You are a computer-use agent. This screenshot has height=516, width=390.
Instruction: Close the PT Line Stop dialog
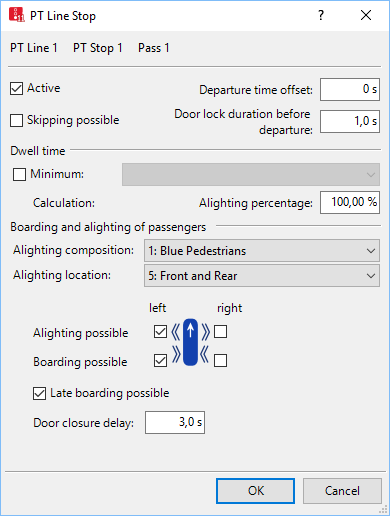coord(366,15)
